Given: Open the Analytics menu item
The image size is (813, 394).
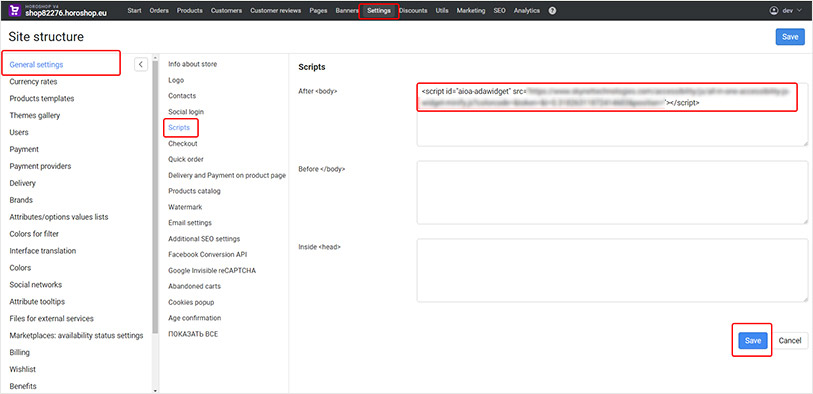Looking at the screenshot, I should point(527,10).
